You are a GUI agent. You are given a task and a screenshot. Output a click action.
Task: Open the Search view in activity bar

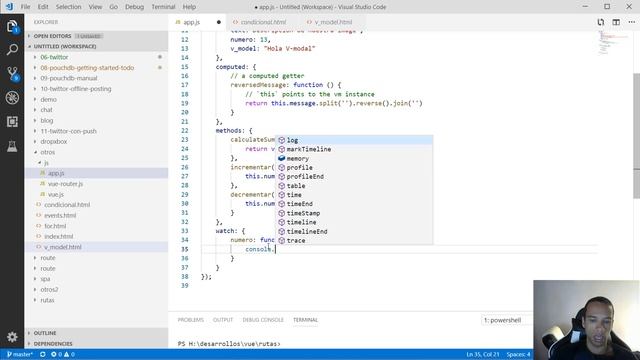tap(12, 50)
